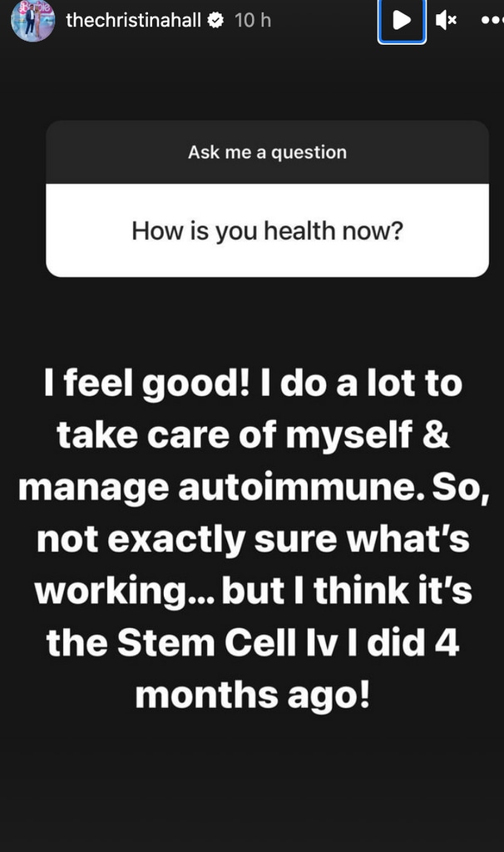Click the 'Ask me a question' header
This screenshot has width=504, height=852.
267,152
